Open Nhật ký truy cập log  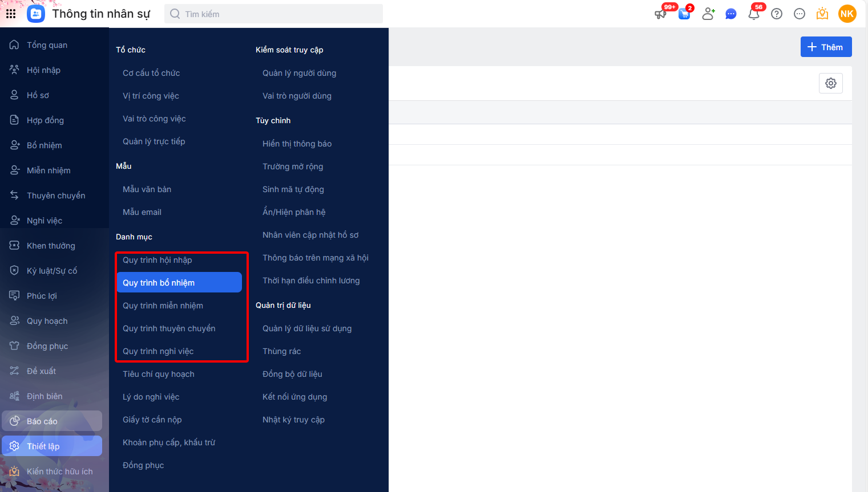(x=293, y=420)
